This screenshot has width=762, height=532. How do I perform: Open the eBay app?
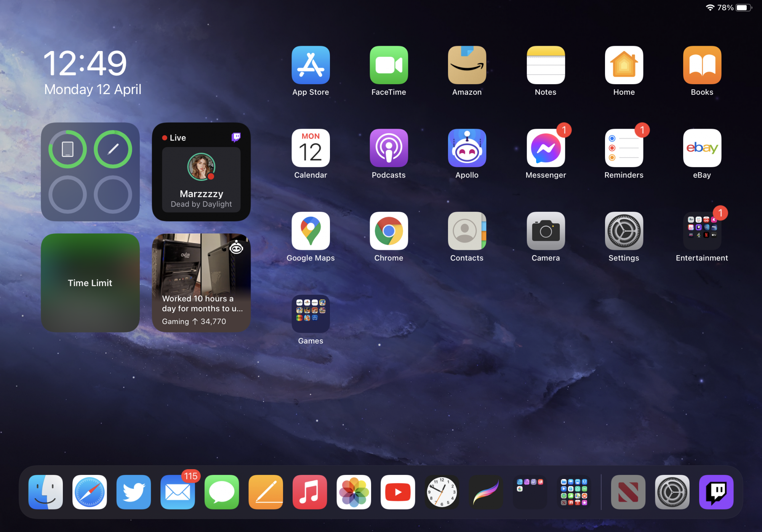point(702,148)
